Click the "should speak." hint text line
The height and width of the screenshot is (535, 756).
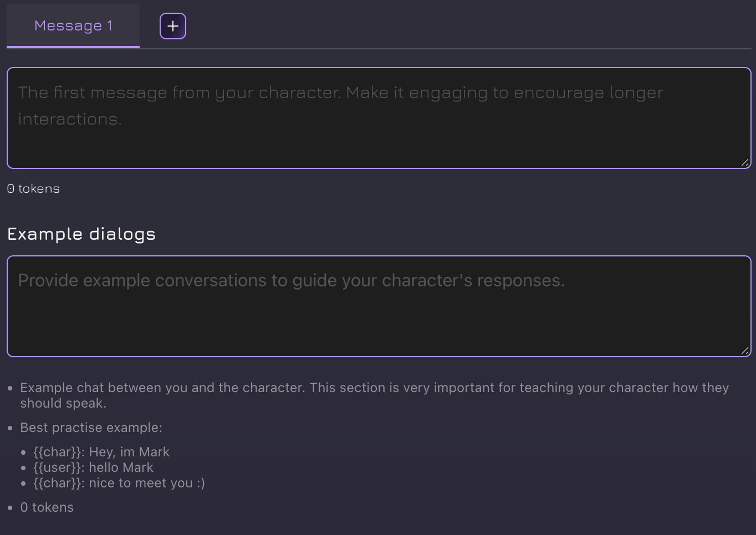[63, 403]
